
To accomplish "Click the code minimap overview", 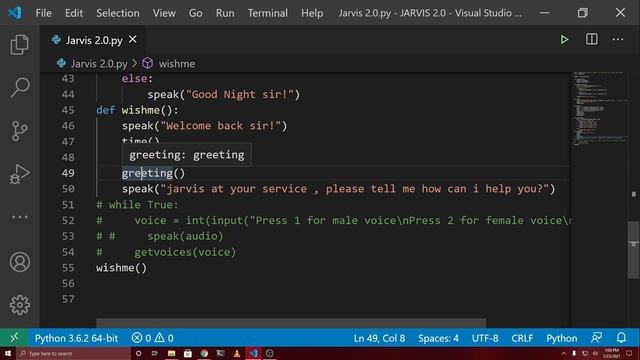I will tap(599, 108).
